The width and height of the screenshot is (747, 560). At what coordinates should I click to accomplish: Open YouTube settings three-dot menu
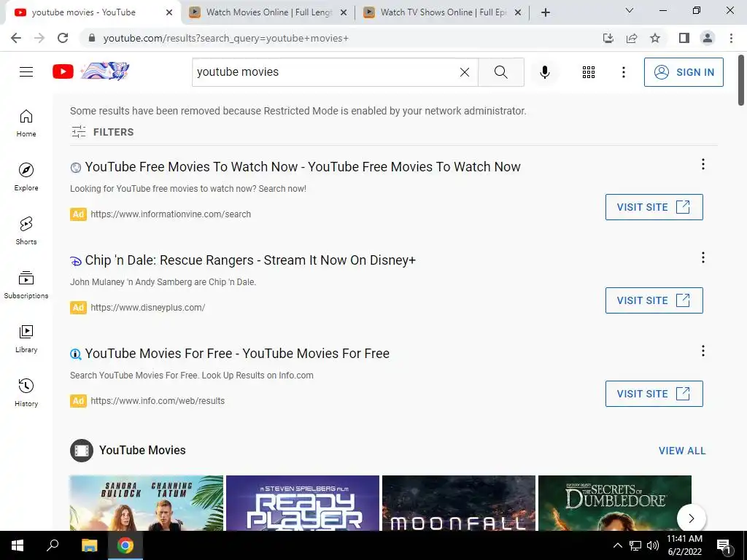pyautogui.click(x=623, y=72)
